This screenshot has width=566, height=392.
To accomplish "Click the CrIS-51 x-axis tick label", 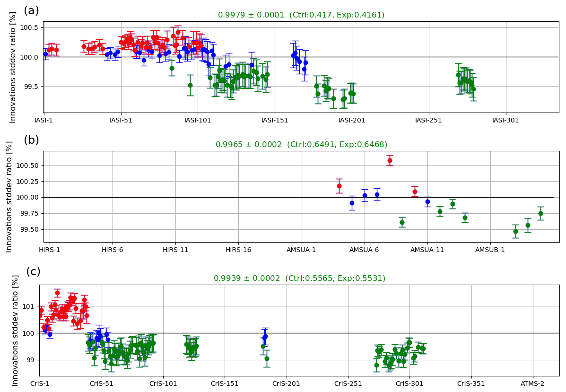I will point(102,383).
